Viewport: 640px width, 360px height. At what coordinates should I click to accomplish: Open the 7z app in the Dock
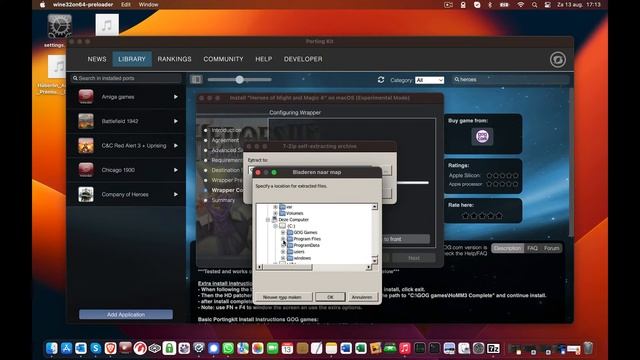click(493, 348)
